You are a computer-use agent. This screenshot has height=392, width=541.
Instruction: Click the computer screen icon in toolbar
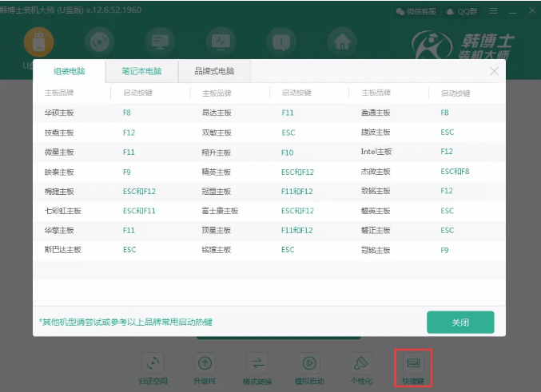(x=160, y=42)
